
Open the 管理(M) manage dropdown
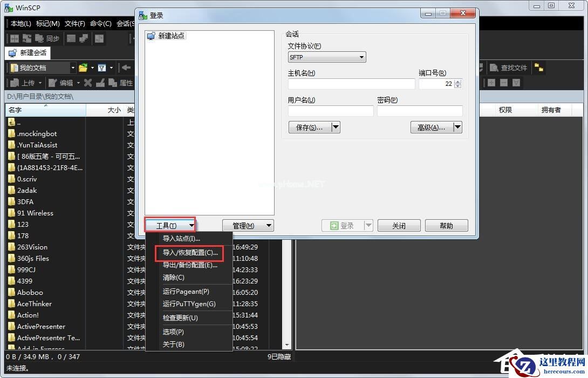248,225
